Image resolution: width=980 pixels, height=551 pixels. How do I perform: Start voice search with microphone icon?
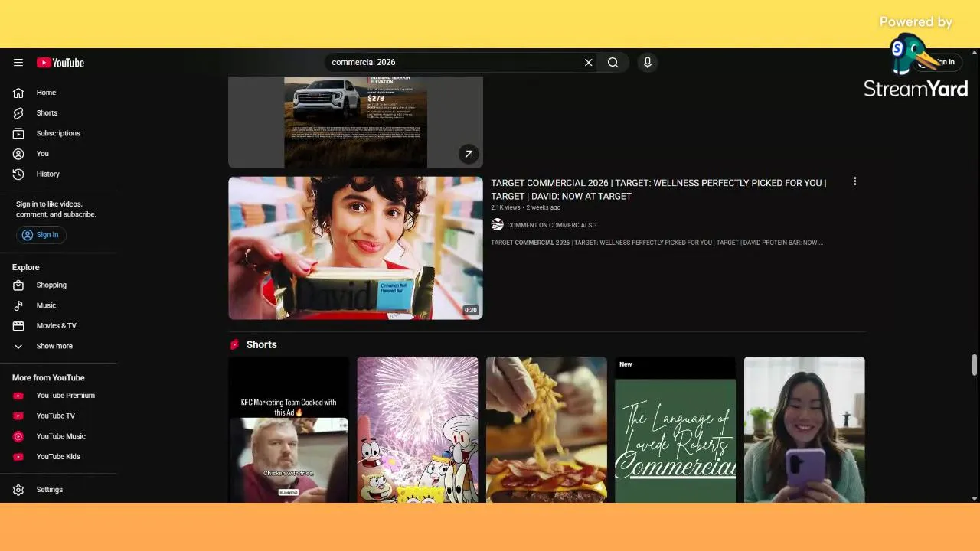648,63
